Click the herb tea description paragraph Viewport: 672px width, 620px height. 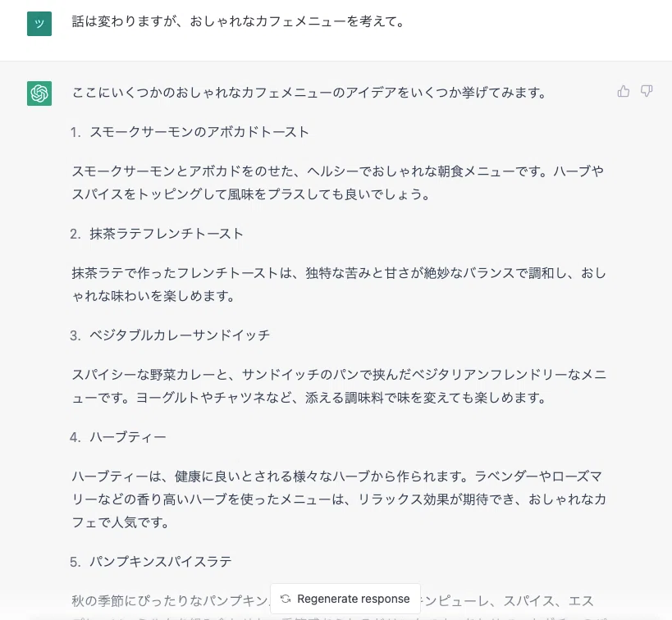339,499
